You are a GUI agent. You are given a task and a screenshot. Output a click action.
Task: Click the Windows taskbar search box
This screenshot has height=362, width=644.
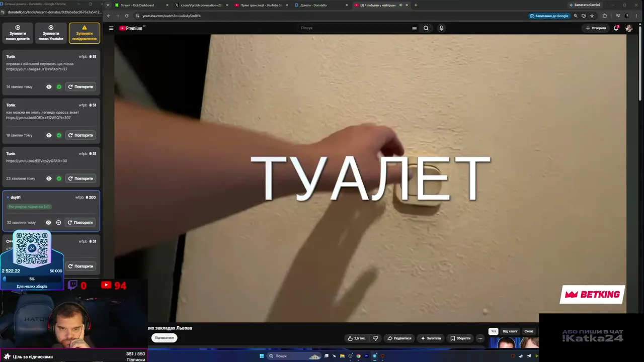[294, 356]
